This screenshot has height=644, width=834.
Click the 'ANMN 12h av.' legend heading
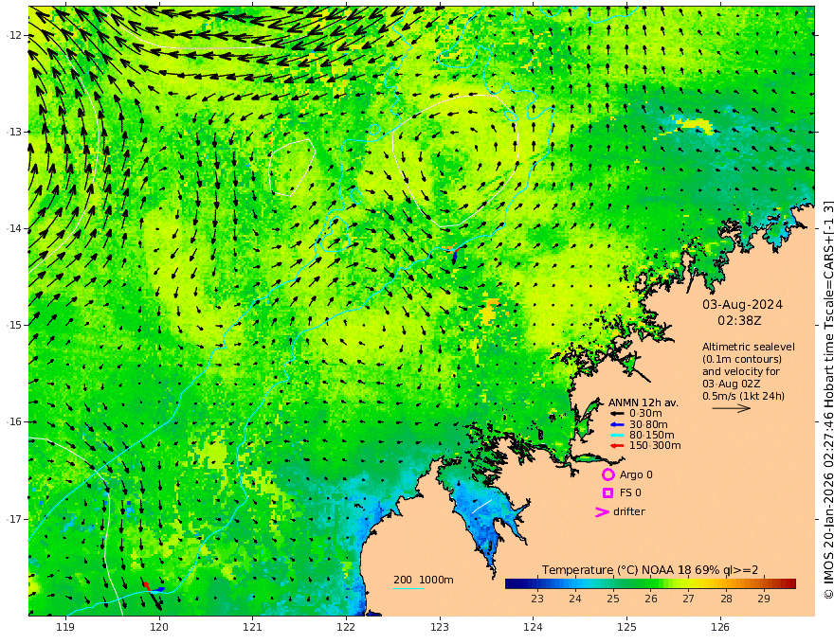point(644,402)
